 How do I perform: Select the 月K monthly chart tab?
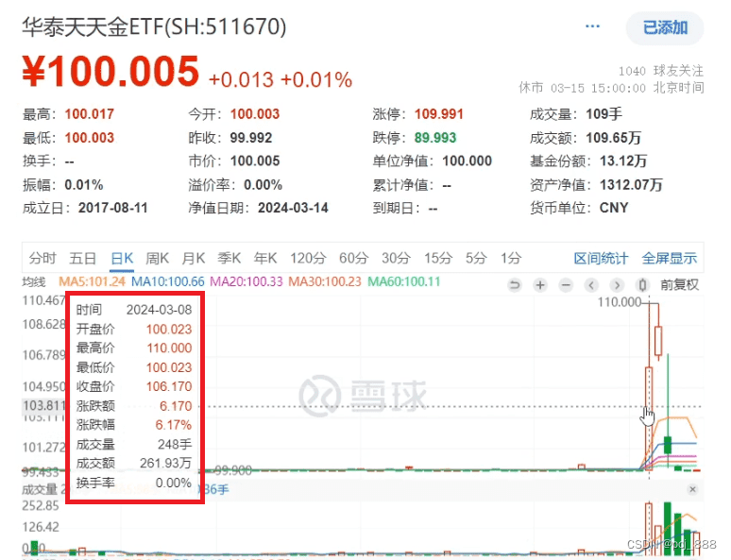[194, 258]
